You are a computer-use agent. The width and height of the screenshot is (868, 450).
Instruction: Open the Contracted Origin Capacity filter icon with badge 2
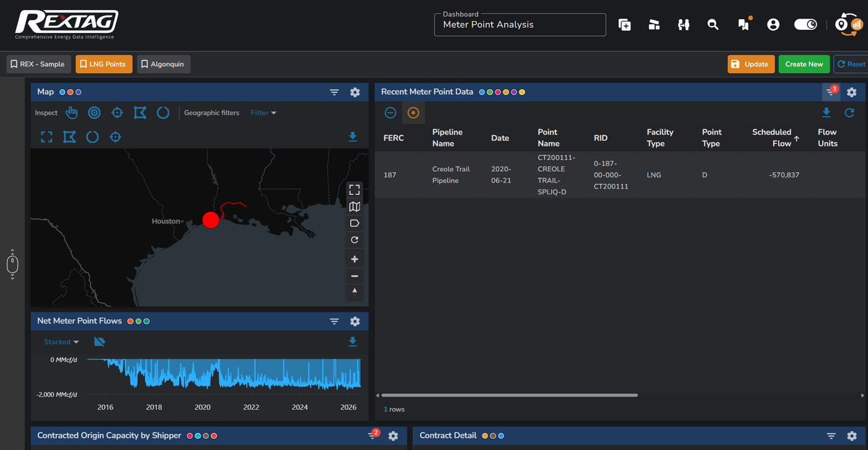[x=373, y=435]
